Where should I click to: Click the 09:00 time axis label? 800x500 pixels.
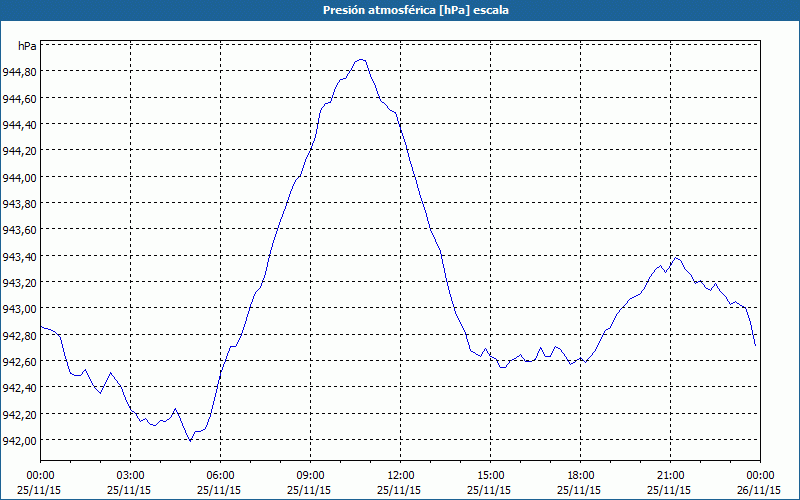[310, 476]
